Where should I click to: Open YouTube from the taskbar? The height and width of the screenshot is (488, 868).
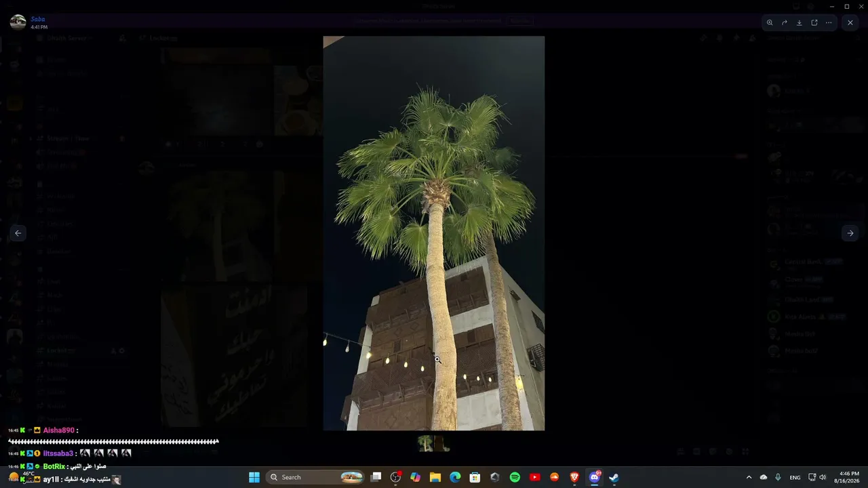[x=534, y=477]
